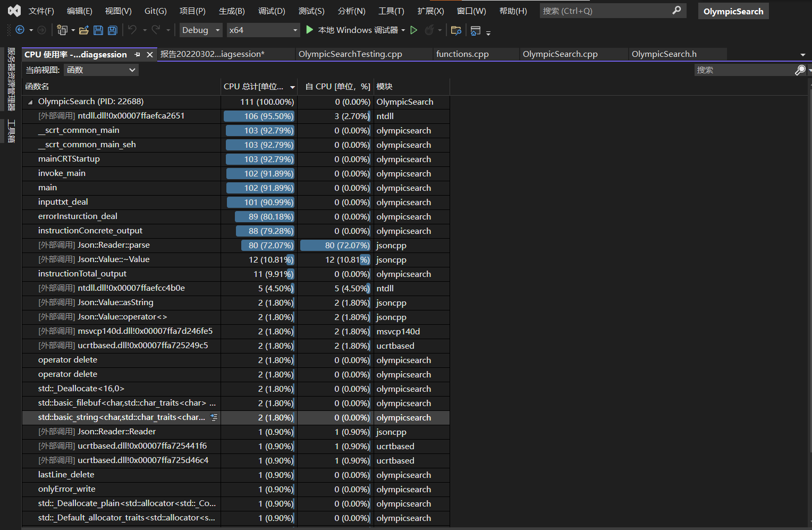Sort by the self CPU column header

point(335,87)
